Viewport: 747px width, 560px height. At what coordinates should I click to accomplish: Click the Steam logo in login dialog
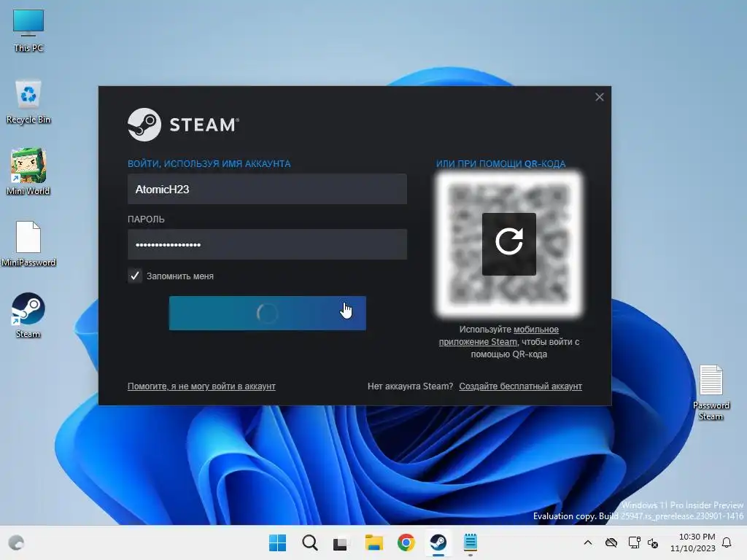pyautogui.click(x=183, y=125)
